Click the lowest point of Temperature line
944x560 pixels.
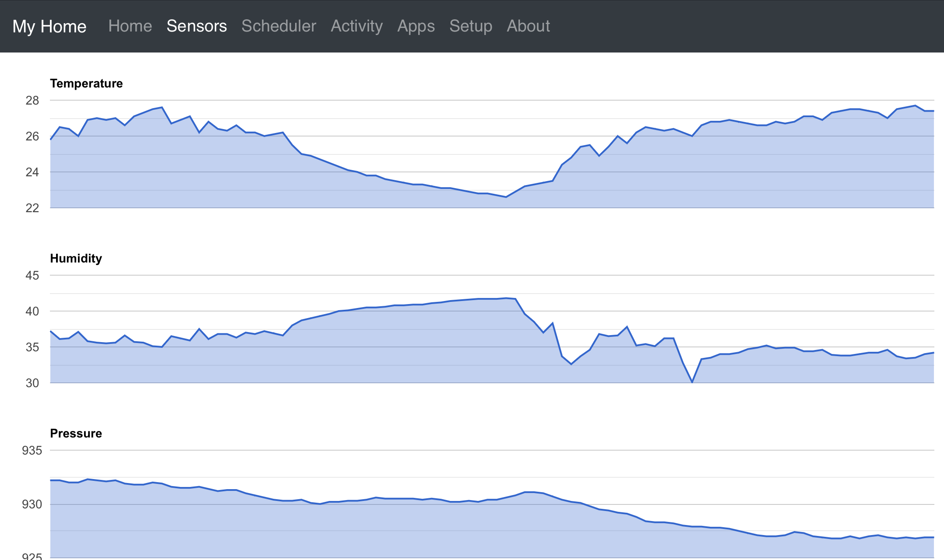point(506,197)
